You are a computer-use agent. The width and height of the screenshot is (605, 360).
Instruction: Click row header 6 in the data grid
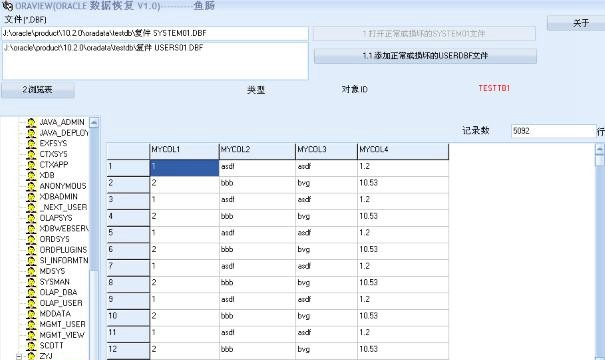(x=128, y=251)
